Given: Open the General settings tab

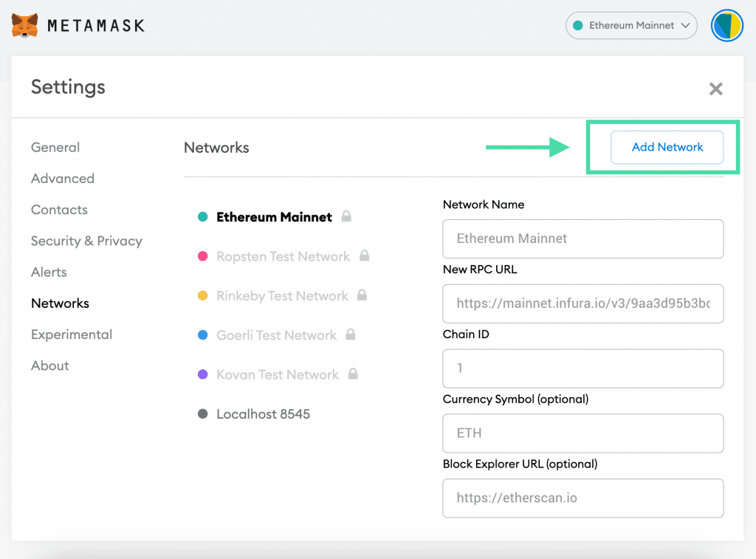Looking at the screenshot, I should click(x=55, y=148).
